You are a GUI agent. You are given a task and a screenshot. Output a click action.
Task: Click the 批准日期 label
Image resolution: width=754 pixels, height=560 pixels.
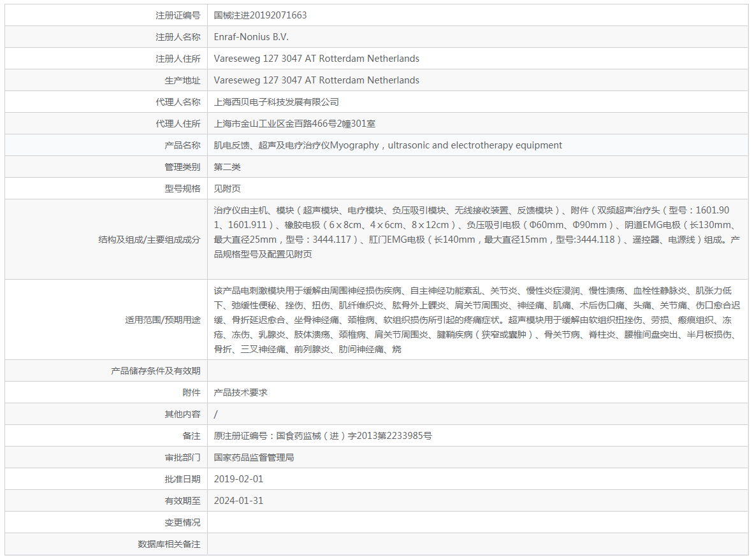pos(182,478)
